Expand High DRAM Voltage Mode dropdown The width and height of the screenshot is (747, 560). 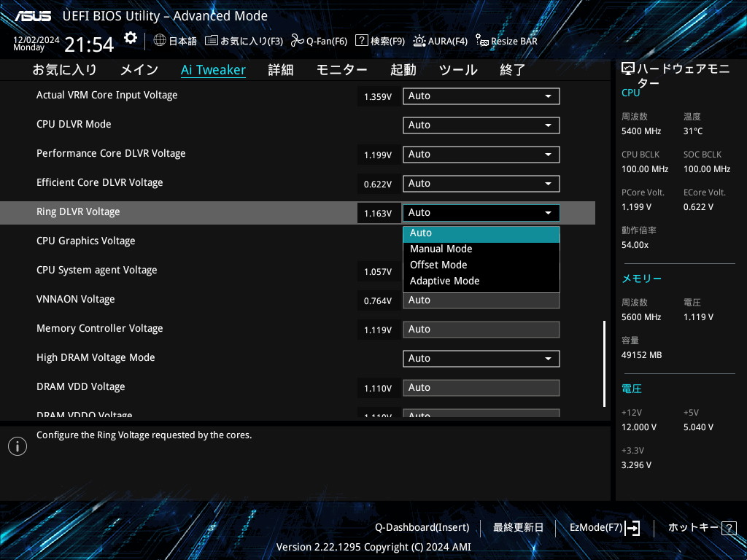[x=481, y=359]
